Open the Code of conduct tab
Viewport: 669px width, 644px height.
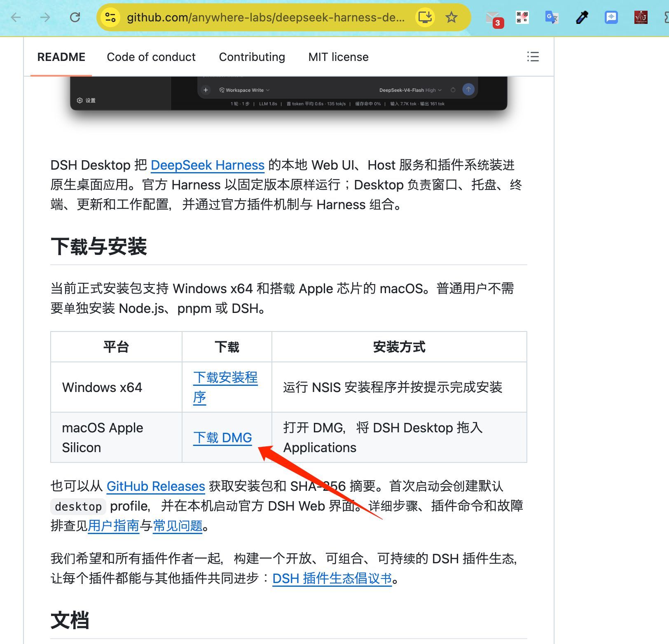(151, 57)
